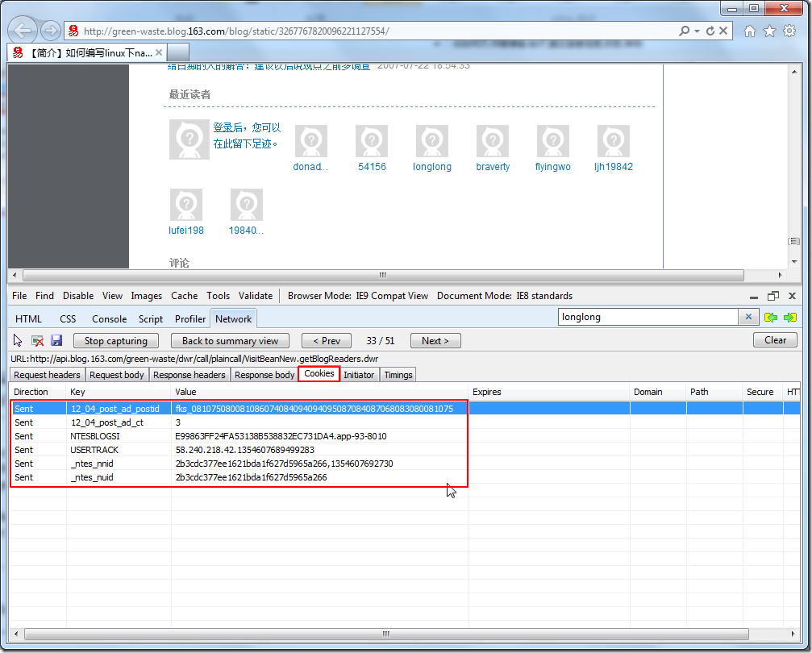Click the avatar above 'braverty' reader
Image resolution: width=812 pixels, height=653 pixels.
pyautogui.click(x=493, y=141)
